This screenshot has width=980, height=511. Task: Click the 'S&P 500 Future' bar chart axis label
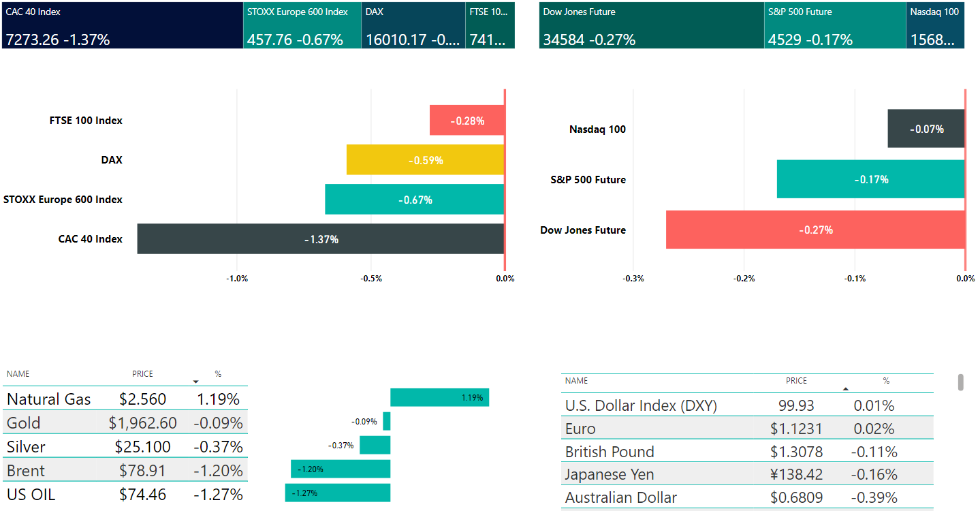[x=588, y=179]
